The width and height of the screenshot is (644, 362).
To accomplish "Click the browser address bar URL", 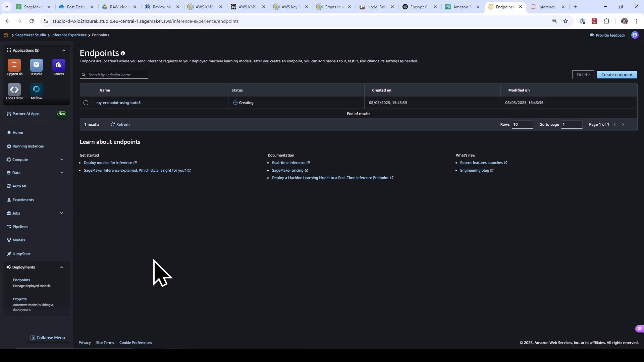I will click(146, 21).
